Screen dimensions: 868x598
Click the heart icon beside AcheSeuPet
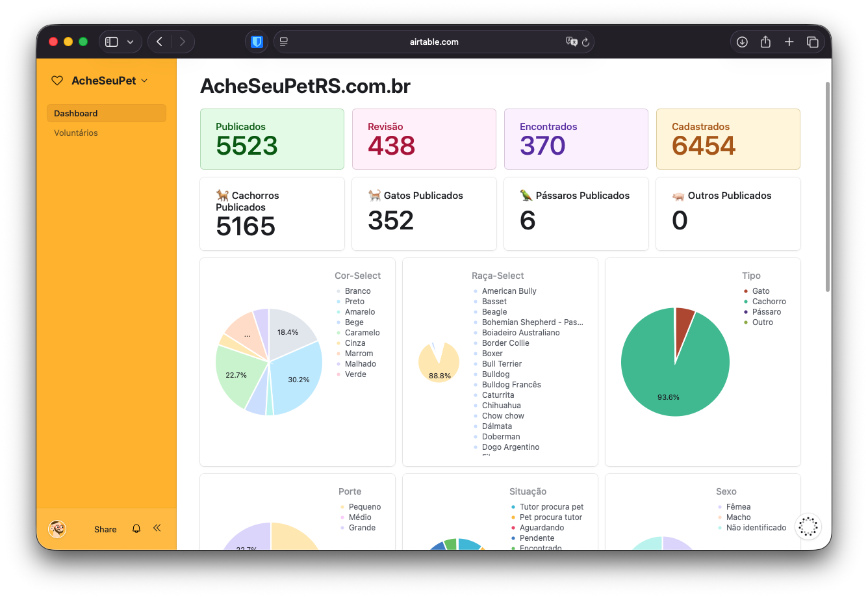tap(57, 81)
